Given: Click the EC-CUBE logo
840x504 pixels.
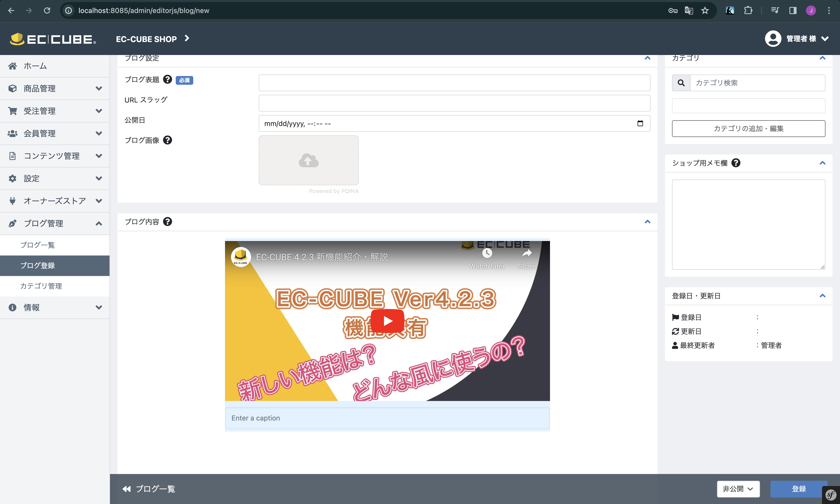Looking at the screenshot, I should point(53,39).
